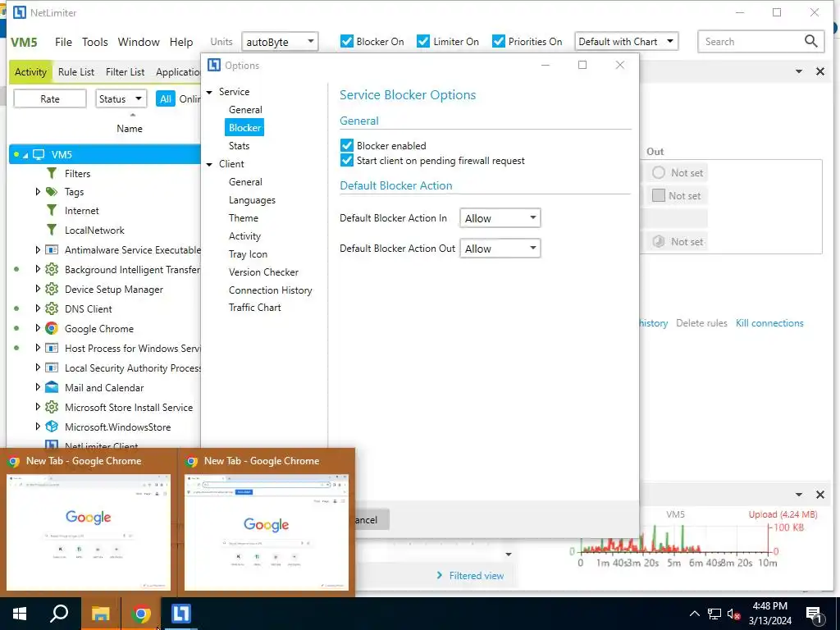
Task: Click the muted volume tray icon
Action: 733,614
